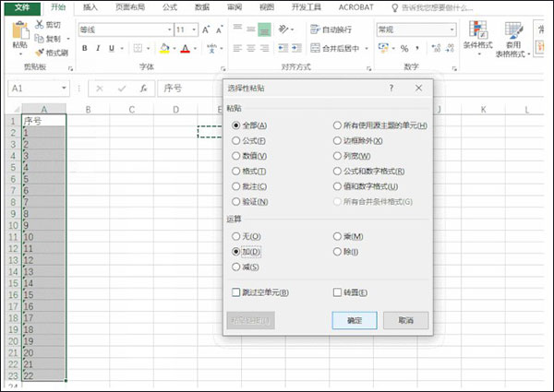Click the insert function fx icon

click(x=143, y=89)
